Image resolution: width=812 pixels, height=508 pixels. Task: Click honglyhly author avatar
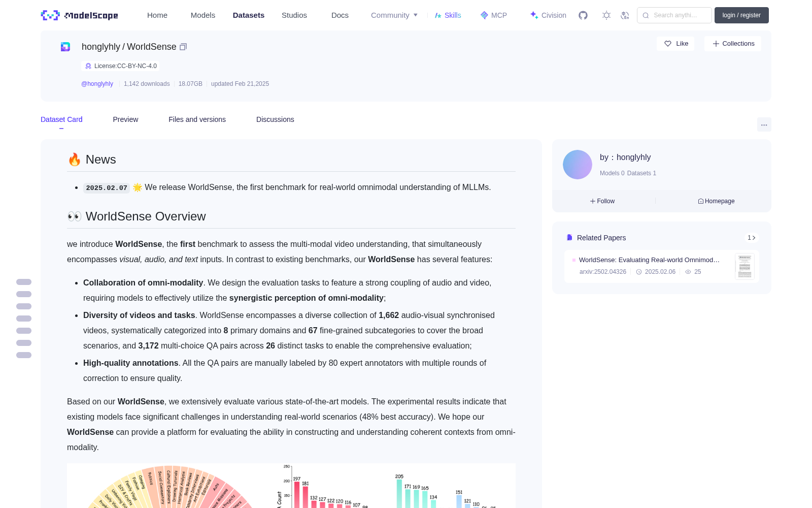[x=578, y=165]
